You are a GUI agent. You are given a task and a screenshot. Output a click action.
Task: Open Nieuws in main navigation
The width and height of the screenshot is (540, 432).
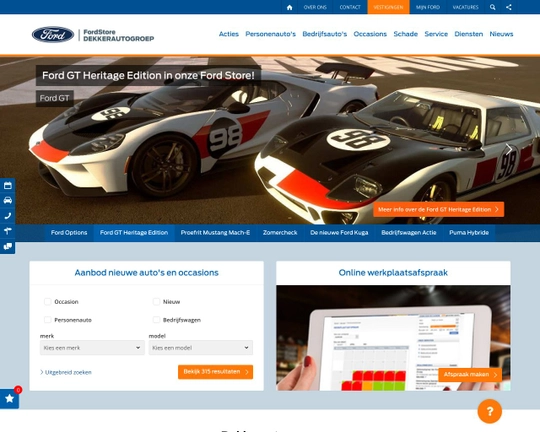click(501, 34)
